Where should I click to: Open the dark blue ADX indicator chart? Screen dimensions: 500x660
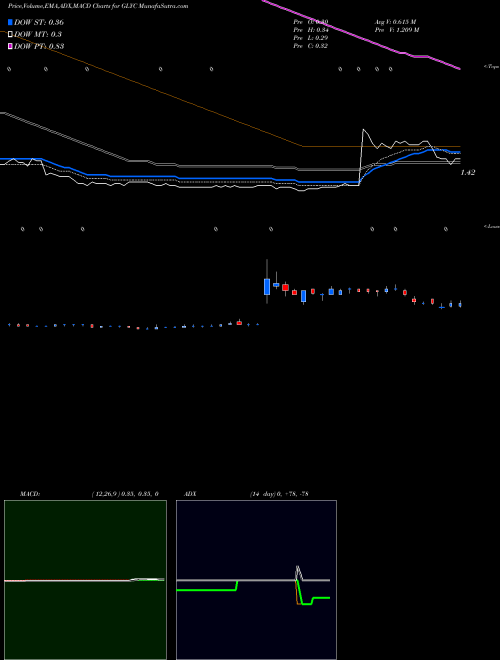pyautogui.click(x=256, y=580)
